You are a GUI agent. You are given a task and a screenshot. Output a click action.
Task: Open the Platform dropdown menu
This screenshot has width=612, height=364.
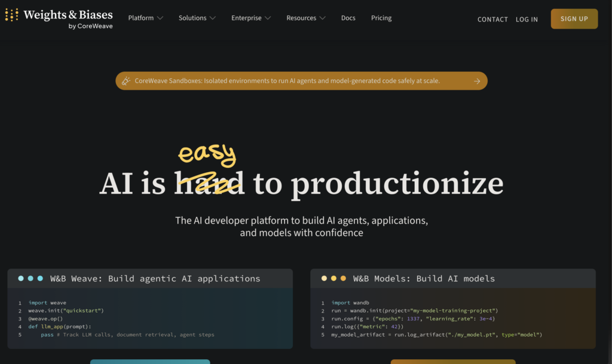point(146,18)
